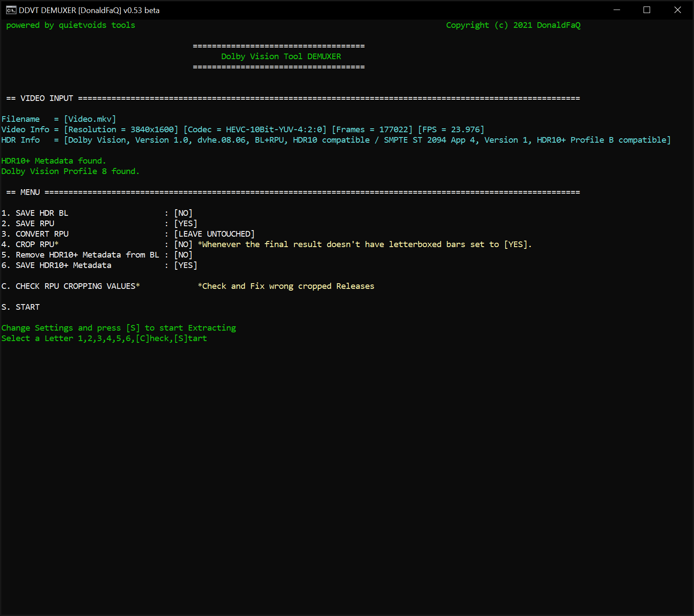The width and height of the screenshot is (694, 616).
Task: Click 'Dolby Vision Profile 8 found.' message
Action: click(x=70, y=171)
